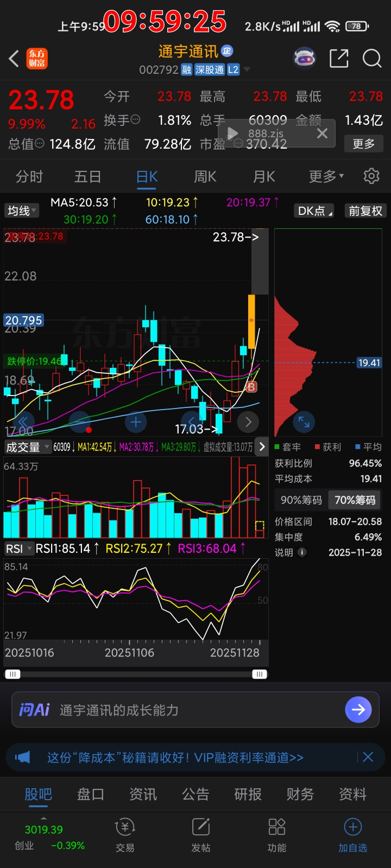Tap the 换手 info icon
The height and width of the screenshot is (868, 391).
pos(136,119)
